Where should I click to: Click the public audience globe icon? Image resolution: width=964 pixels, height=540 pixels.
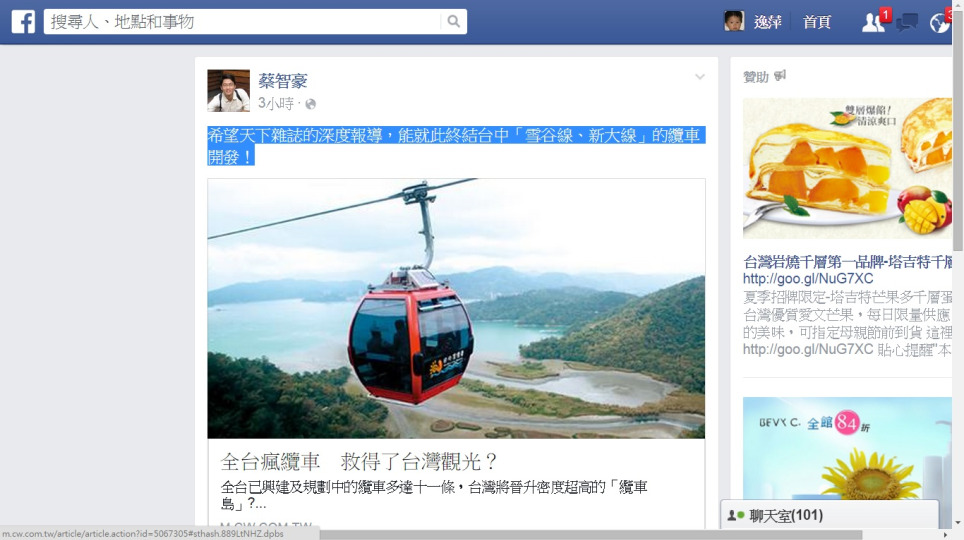click(310, 104)
